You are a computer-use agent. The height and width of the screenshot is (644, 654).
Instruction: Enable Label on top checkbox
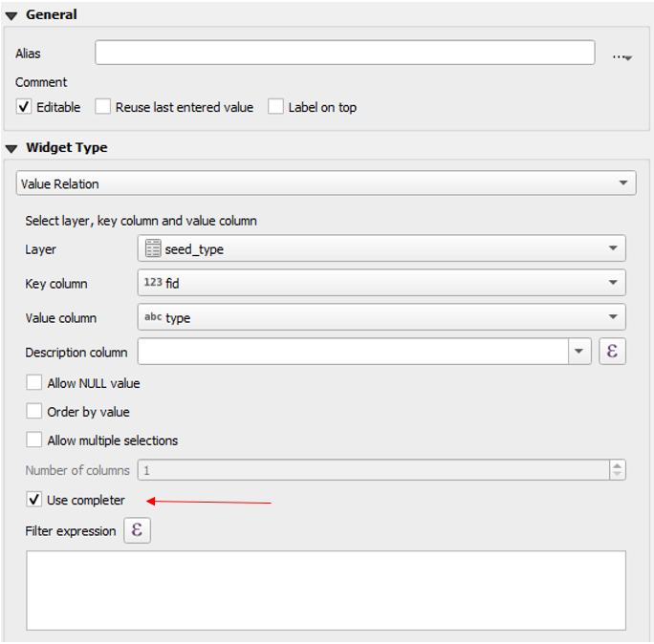275,107
